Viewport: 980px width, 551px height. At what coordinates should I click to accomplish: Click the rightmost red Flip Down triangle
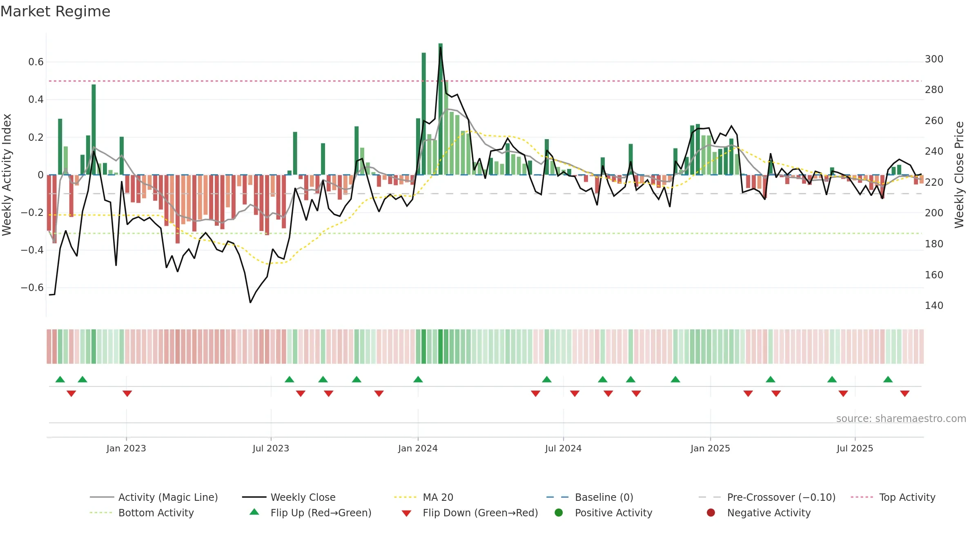tap(904, 393)
